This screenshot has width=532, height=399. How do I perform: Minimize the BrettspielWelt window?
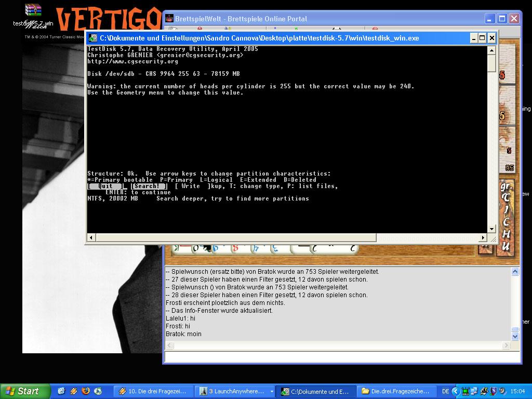(x=489, y=19)
